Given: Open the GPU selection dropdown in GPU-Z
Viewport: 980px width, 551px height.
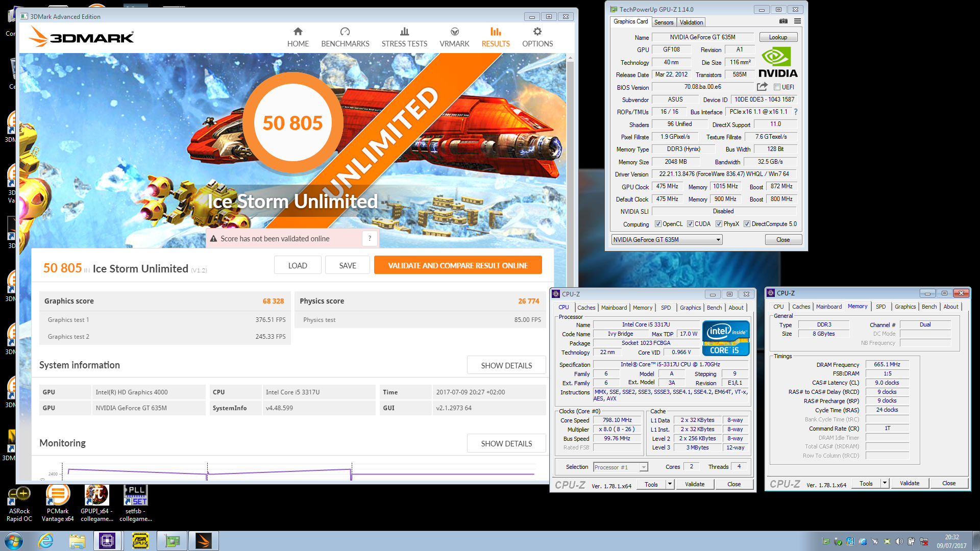Looking at the screenshot, I should point(667,240).
